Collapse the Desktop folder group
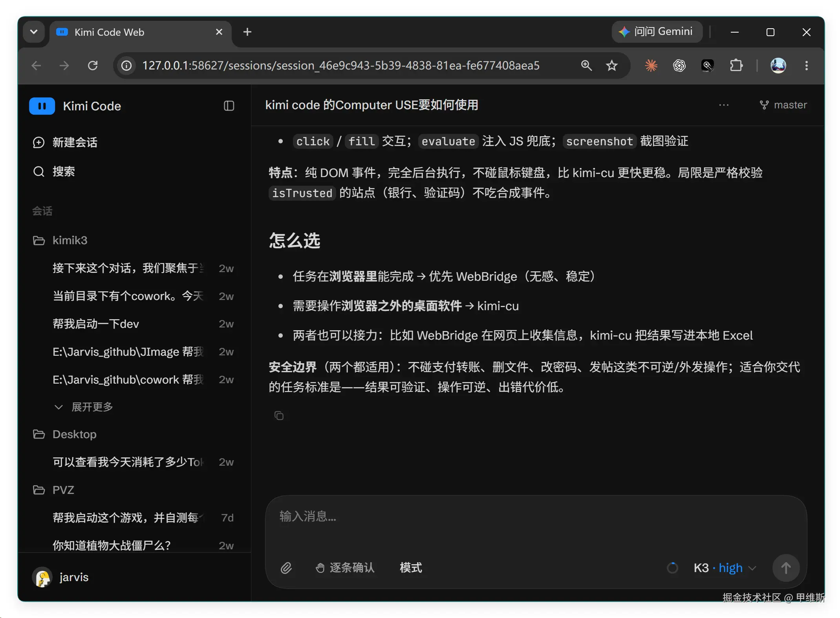The image size is (840, 618). [x=65, y=434]
